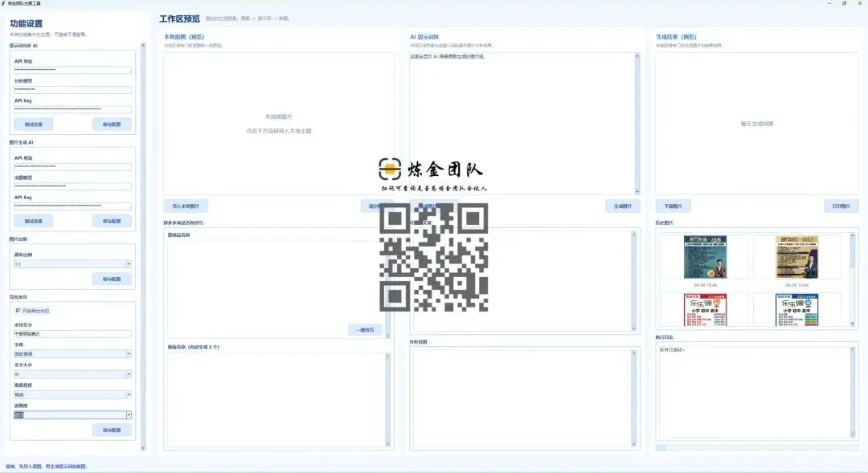Open the 文字大小 dropdown
The width and height of the screenshot is (868, 473).
click(x=72, y=374)
